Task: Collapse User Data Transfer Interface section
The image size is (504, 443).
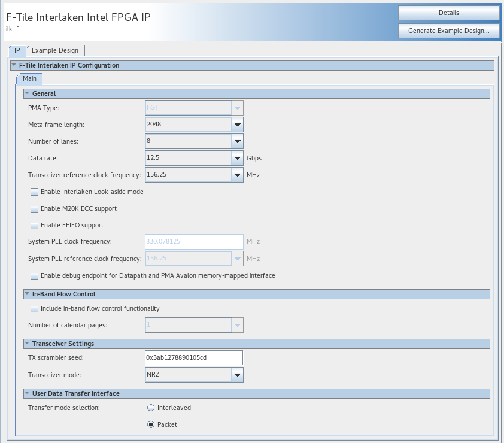Action: coord(27,393)
